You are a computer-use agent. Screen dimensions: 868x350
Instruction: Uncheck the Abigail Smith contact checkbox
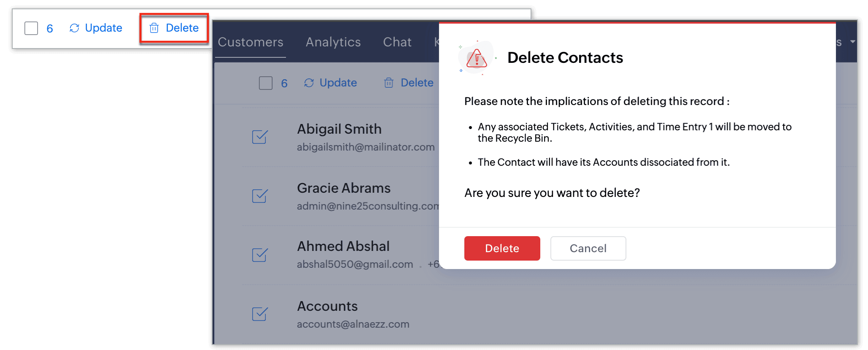click(260, 137)
